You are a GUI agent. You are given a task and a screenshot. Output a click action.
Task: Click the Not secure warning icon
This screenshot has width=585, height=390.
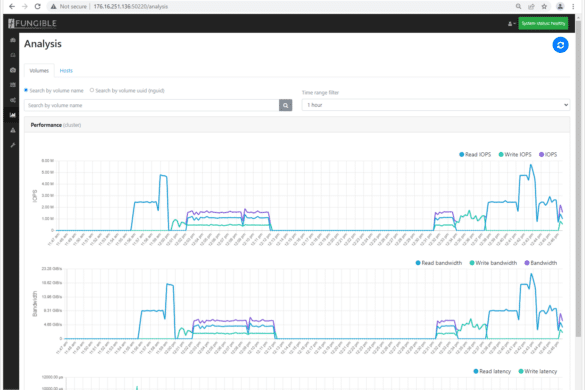click(54, 6)
